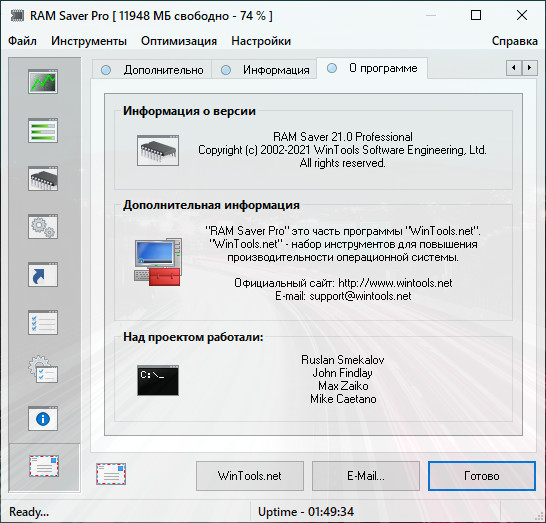
Task: Click the RAM chip icon in version info
Action: click(x=158, y=150)
